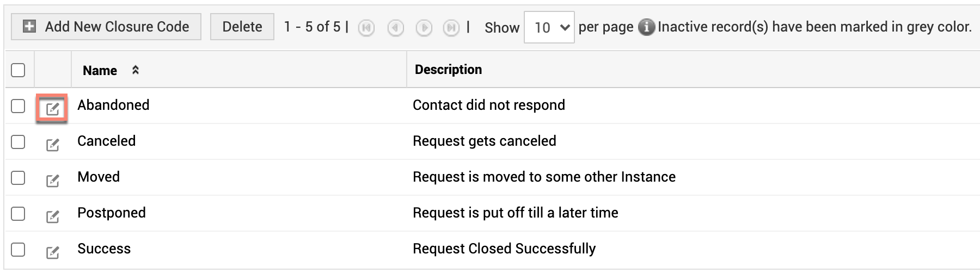The height and width of the screenshot is (273, 980).
Task: Click the info icon about inactive records
Action: tap(646, 27)
